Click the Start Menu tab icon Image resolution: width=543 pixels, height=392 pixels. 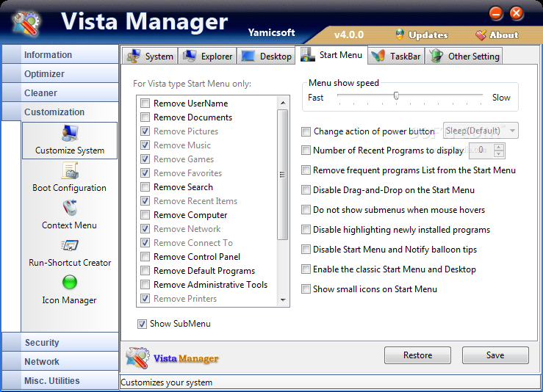coord(307,54)
